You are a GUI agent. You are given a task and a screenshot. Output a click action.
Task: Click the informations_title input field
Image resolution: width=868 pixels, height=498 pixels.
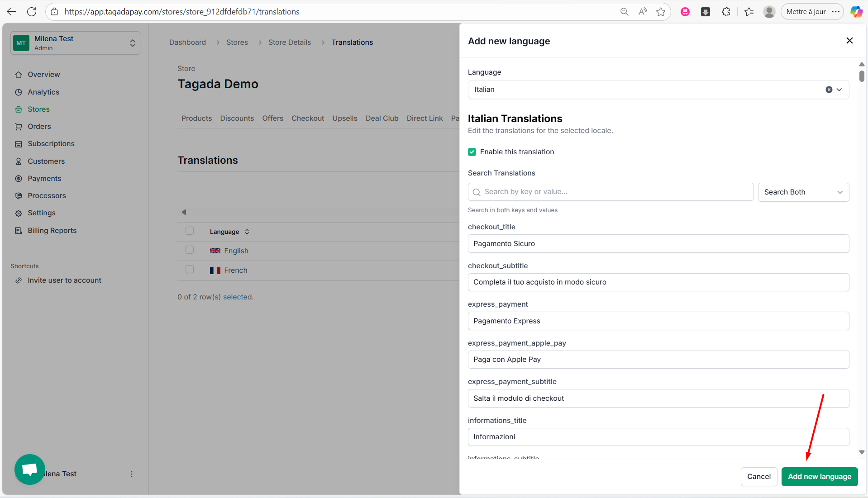tap(658, 437)
